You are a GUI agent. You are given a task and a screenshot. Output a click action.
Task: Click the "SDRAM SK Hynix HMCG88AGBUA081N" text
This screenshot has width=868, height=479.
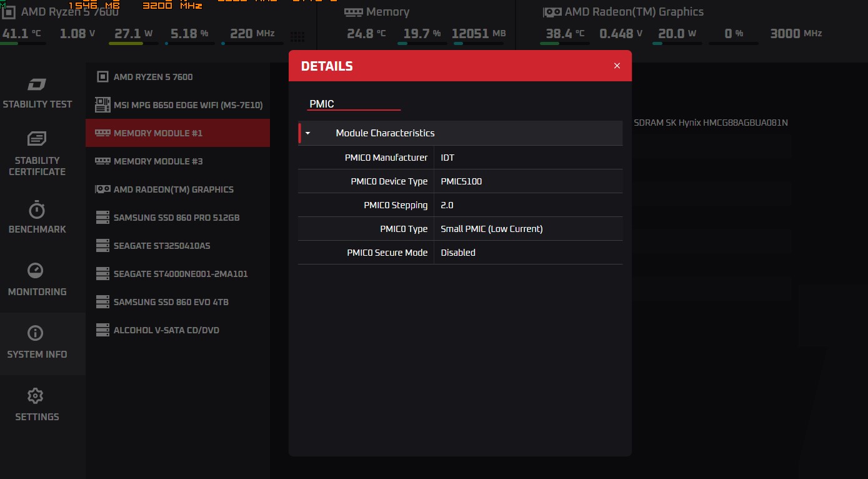coord(711,123)
